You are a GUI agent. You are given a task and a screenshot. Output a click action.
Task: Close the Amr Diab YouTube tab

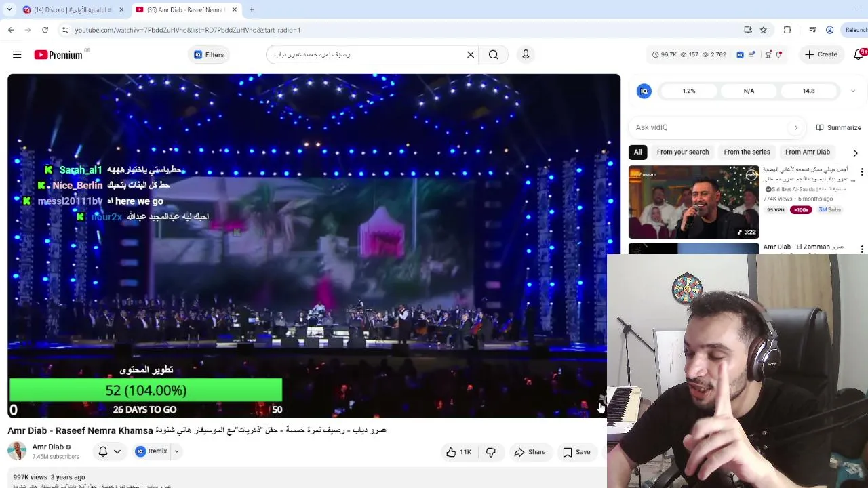tap(235, 10)
